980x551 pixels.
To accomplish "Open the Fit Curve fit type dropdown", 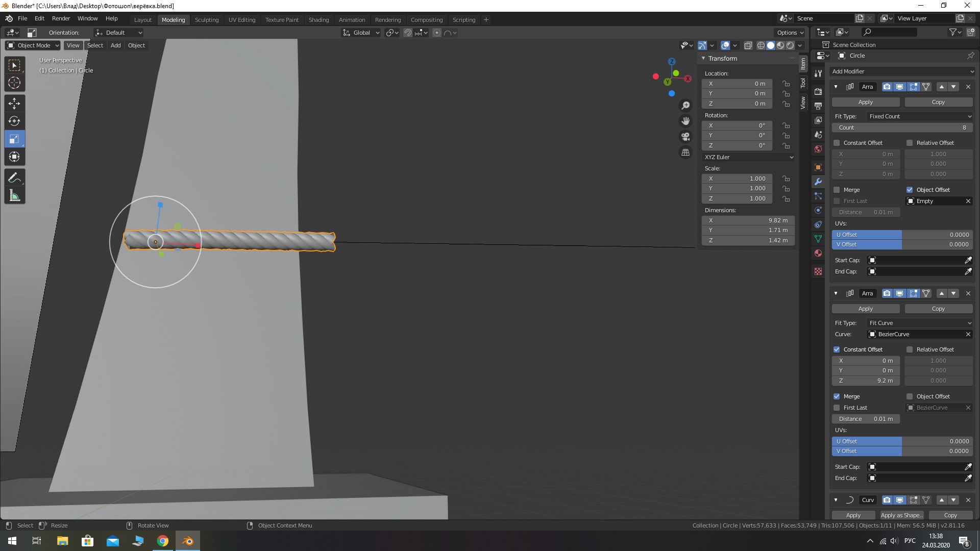I will [x=920, y=323].
